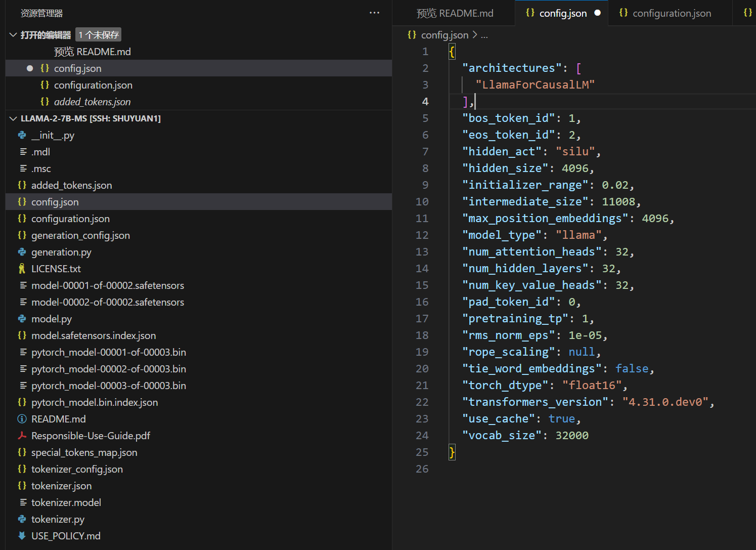756x550 pixels.
Task: Click the JSON braces icon for tokenizer.json
Action: click(x=22, y=486)
